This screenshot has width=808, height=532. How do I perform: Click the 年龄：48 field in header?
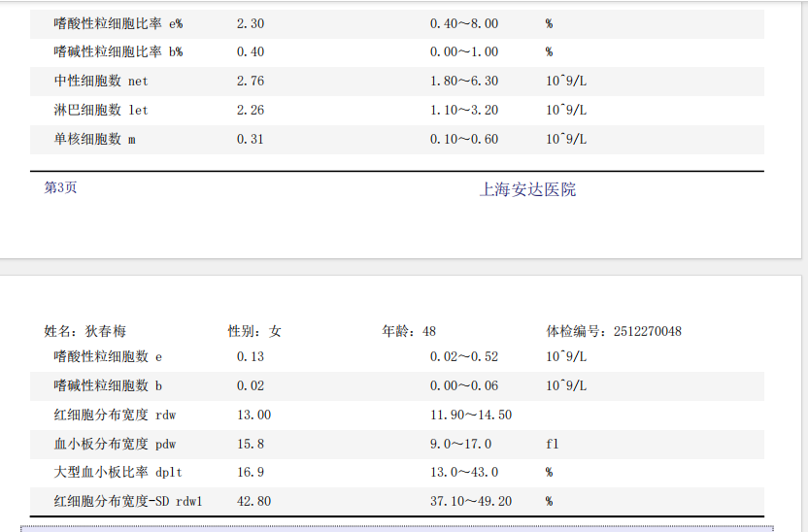[409, 332]
